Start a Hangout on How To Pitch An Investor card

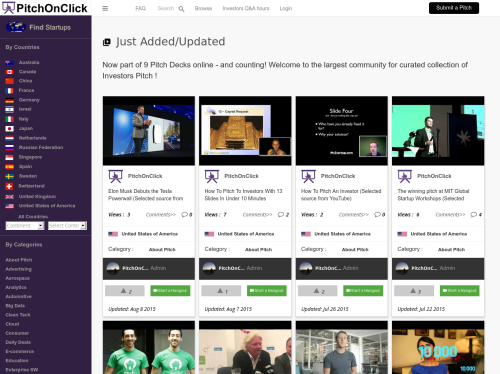(363, 291)
